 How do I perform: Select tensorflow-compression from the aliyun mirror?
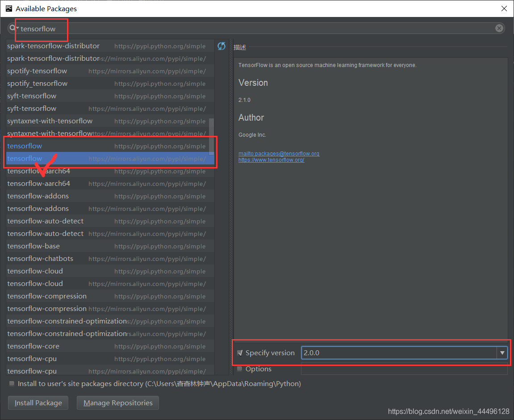tap(110, 309)
